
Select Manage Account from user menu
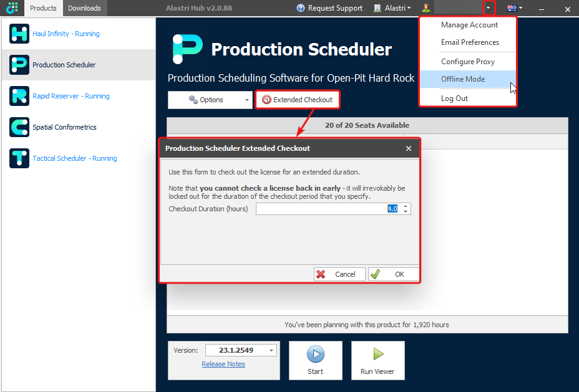click(468, 25)
